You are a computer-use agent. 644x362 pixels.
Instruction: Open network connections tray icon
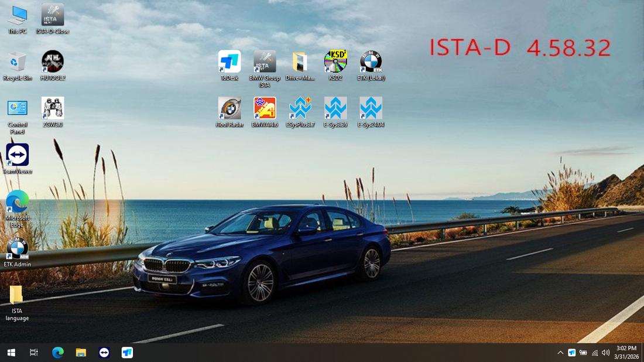point(595,353)
